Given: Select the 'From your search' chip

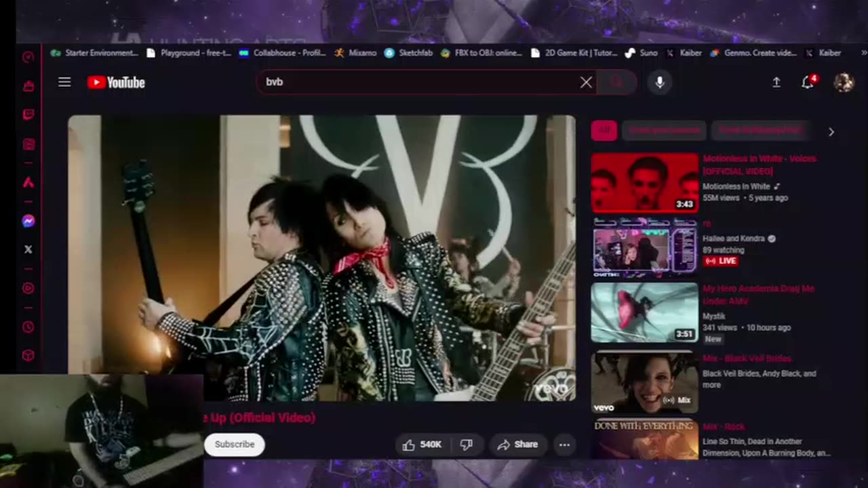Looking at the screenshot, I should tap(665, 130).
